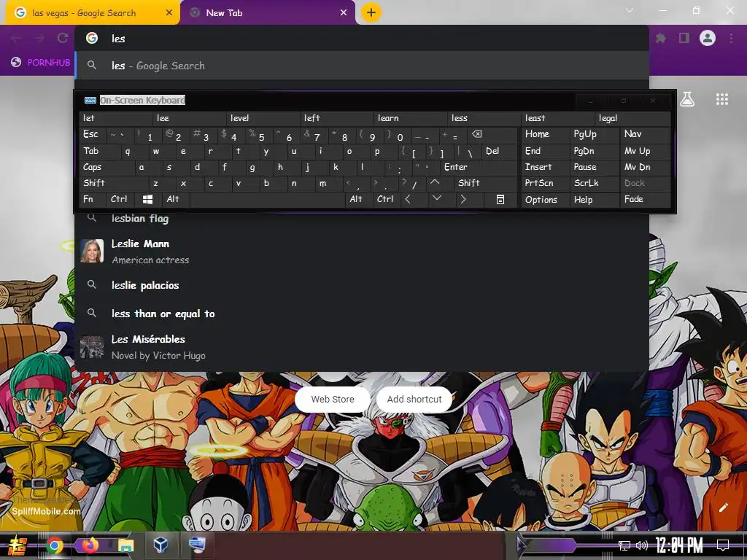This screenshot has width=747, height=560.
Task: Toggle the ScrLk key
Action: coord(594,183)
